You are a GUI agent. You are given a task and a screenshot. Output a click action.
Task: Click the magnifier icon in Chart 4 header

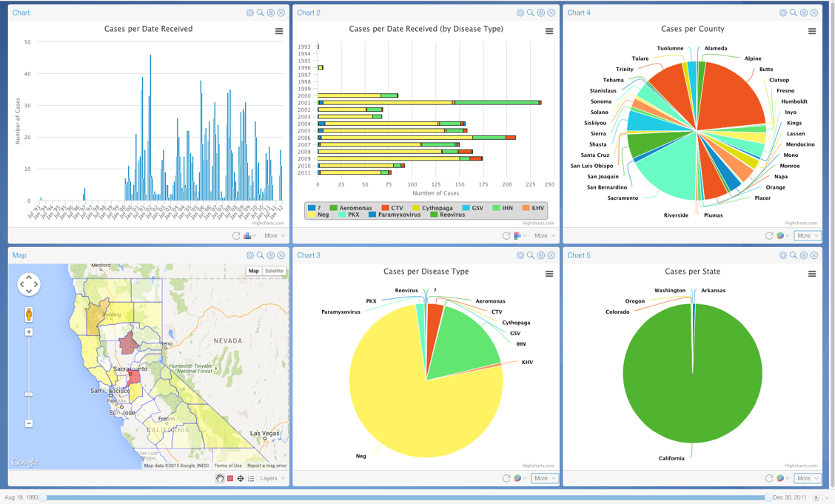[794, 13]
